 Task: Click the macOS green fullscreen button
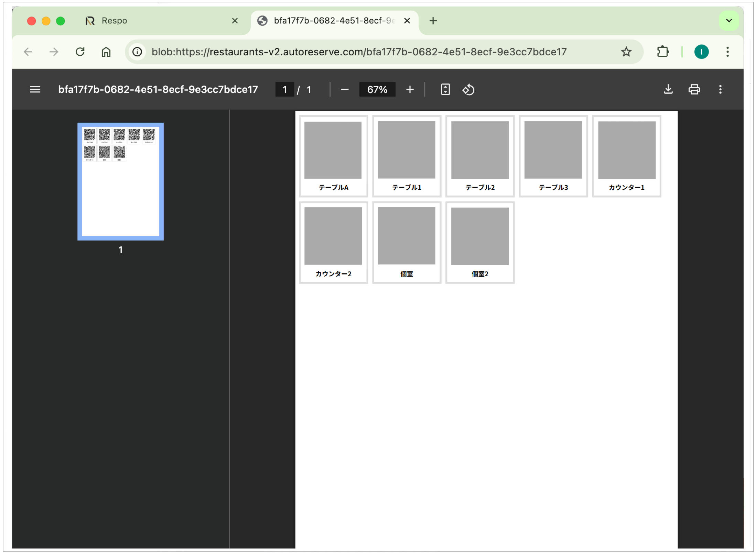[61, 21]
